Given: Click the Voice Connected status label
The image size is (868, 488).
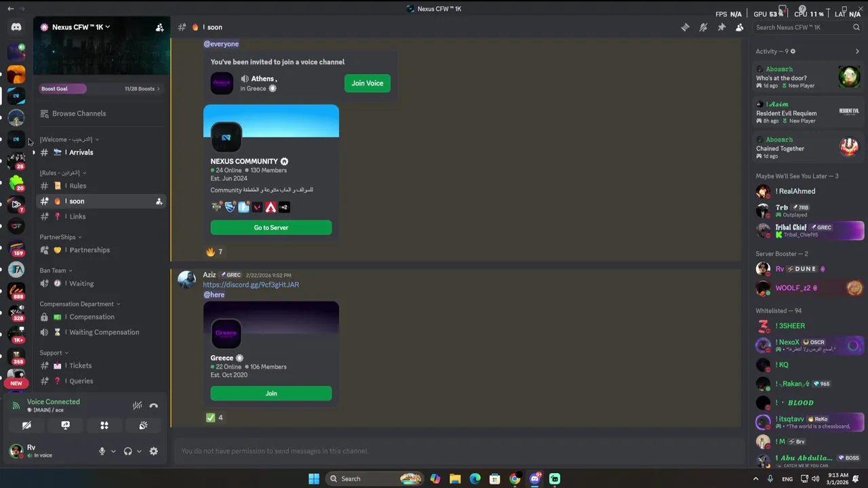Looking at the screenshot, I should (53, 402).
